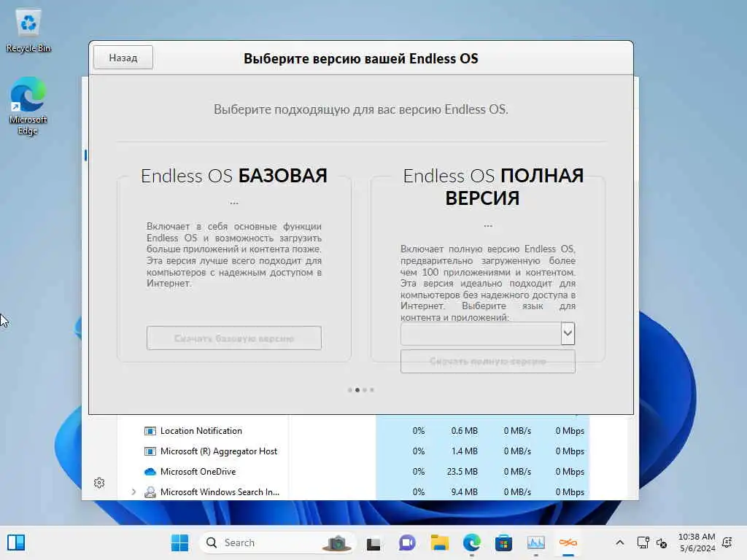747x560 pixels.
Task: Open Microsoft Edge from the taskbar
Action: tap(472, 542)
